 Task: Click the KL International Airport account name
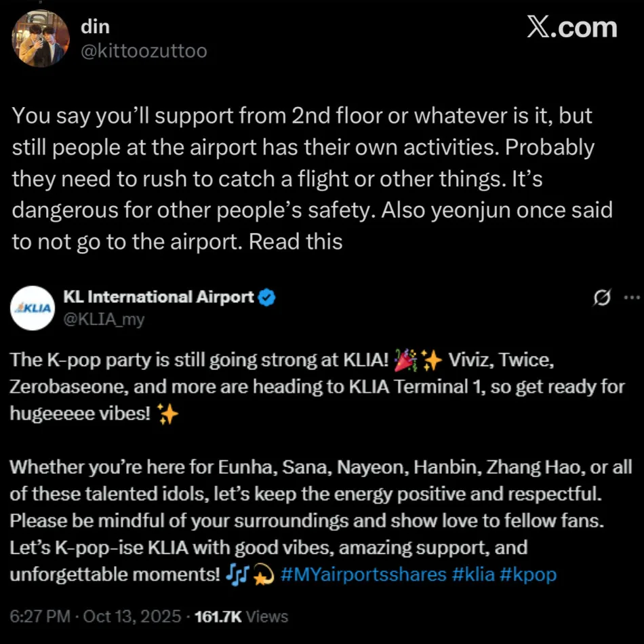tap(158, 297)
